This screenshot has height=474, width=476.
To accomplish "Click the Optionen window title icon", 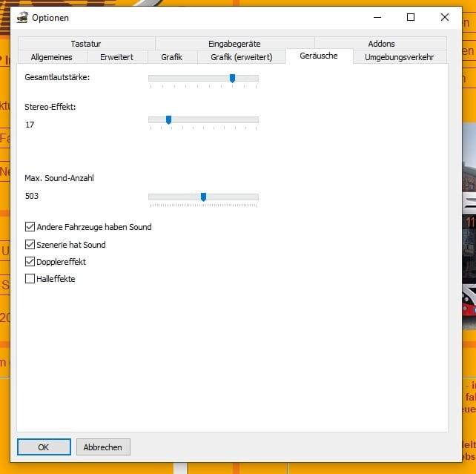I will click(22, 17).
